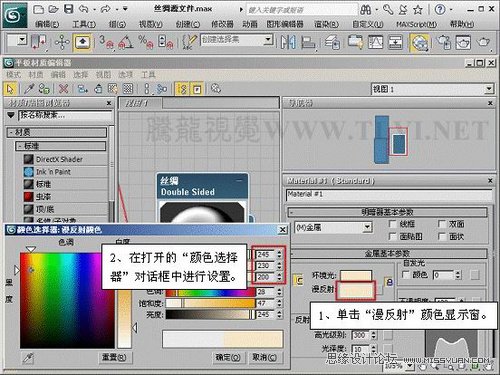Click the 3ds Max application logo button
The height and width of the screenshot is (375, 500).
(x=15, y=15)
